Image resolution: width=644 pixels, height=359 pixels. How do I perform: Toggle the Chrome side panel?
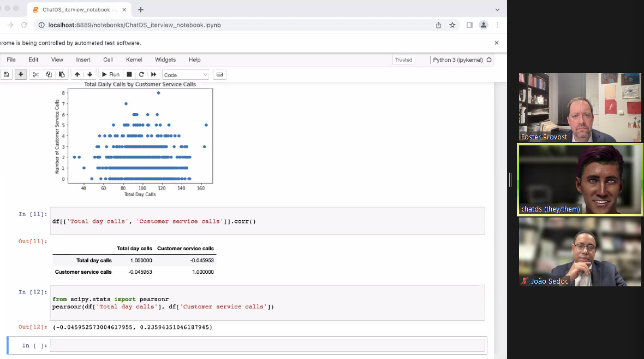coord(469,25)
